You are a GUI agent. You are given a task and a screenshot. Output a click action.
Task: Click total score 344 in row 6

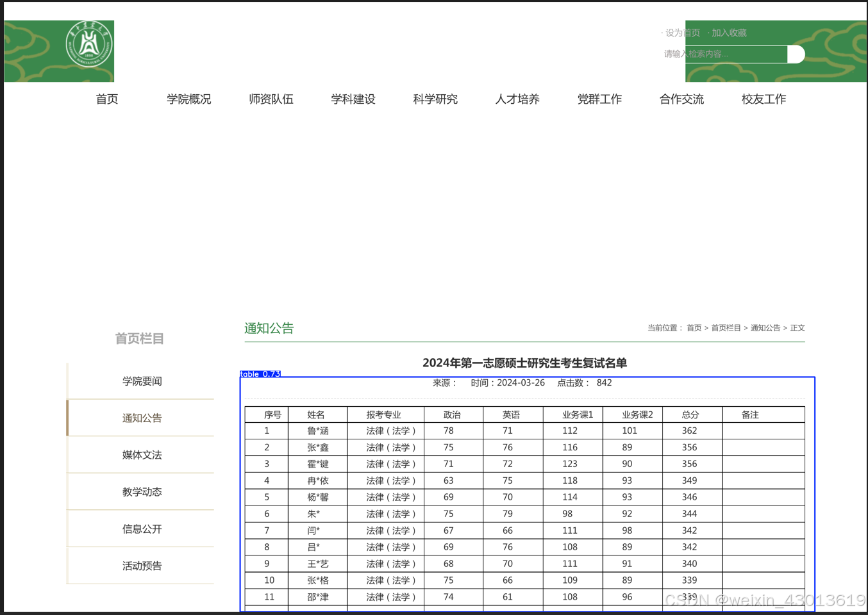[x=689, y=514]
